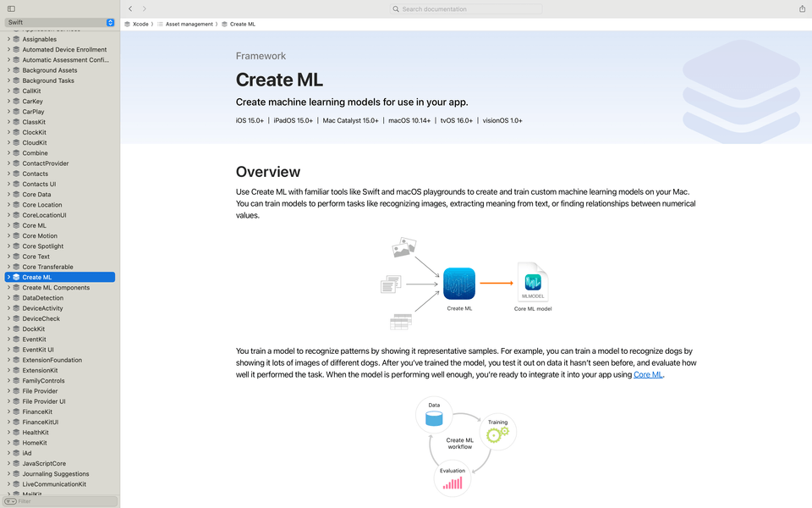Toggle the sidebar visibility icon
812x508 pixels.
pos(11,8)
